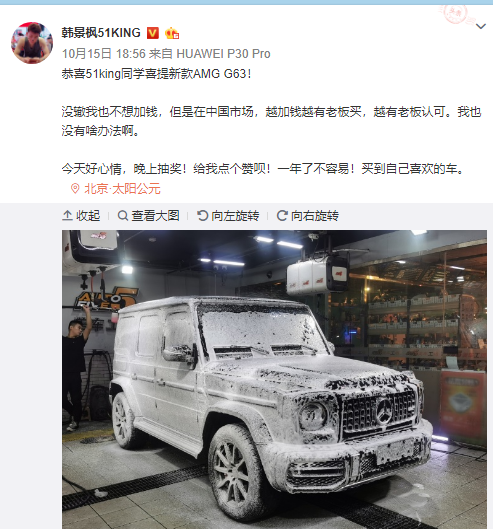Click the clockwise rotate arrow icon

[282, 216]
